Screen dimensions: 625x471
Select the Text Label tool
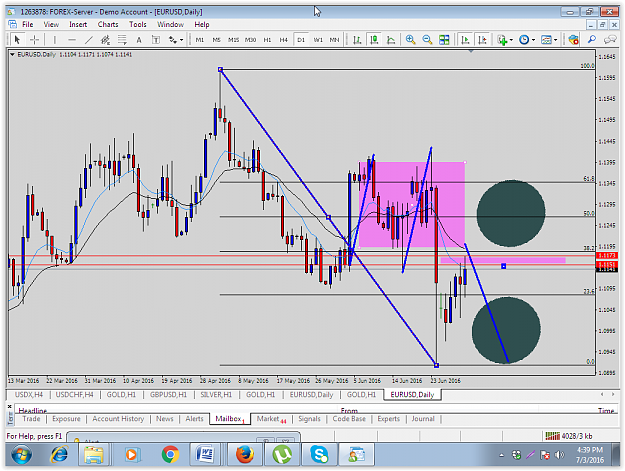[156, 39]
